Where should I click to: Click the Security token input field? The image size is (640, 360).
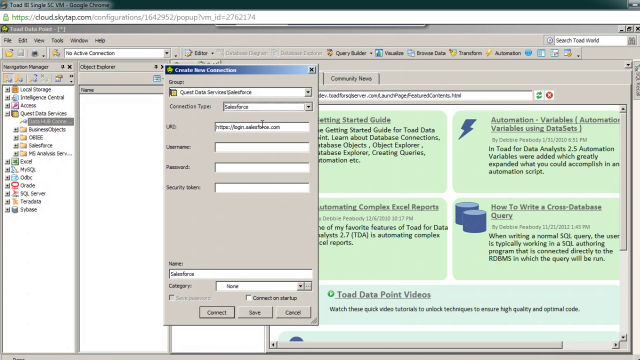(262, 188)
